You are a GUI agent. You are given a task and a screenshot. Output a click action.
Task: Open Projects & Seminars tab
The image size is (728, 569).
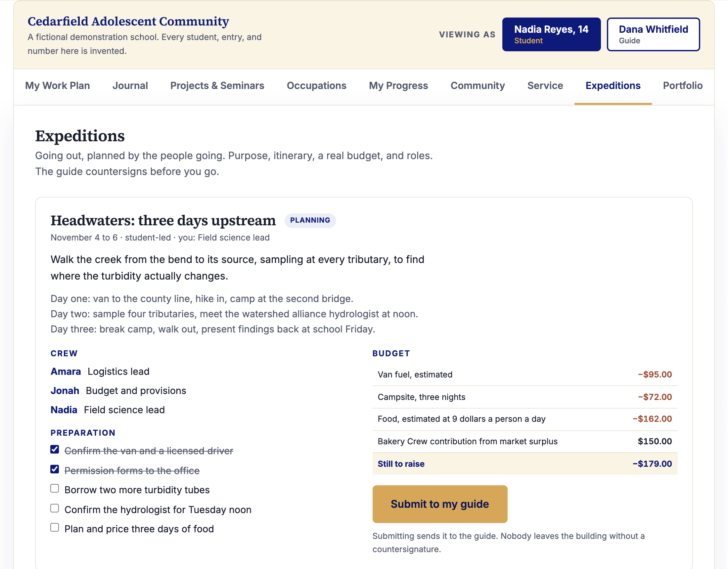(217, 86)
